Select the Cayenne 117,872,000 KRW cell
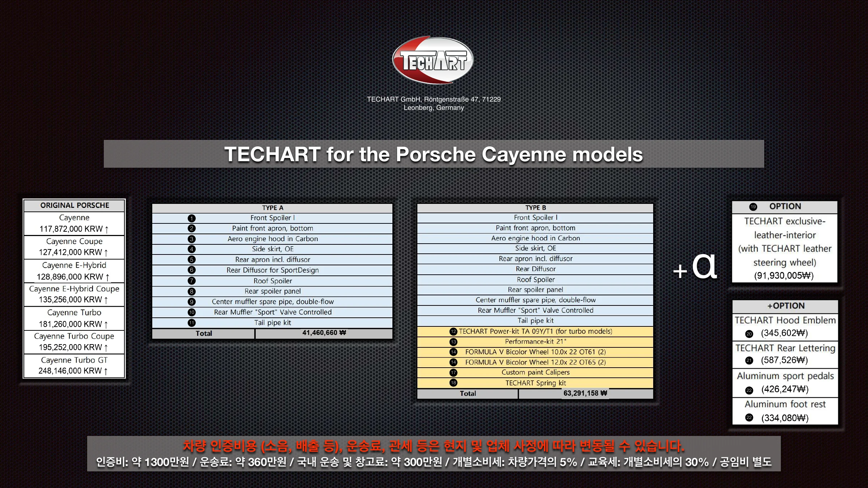Screen dimensions: 868x488 [74, 223]
